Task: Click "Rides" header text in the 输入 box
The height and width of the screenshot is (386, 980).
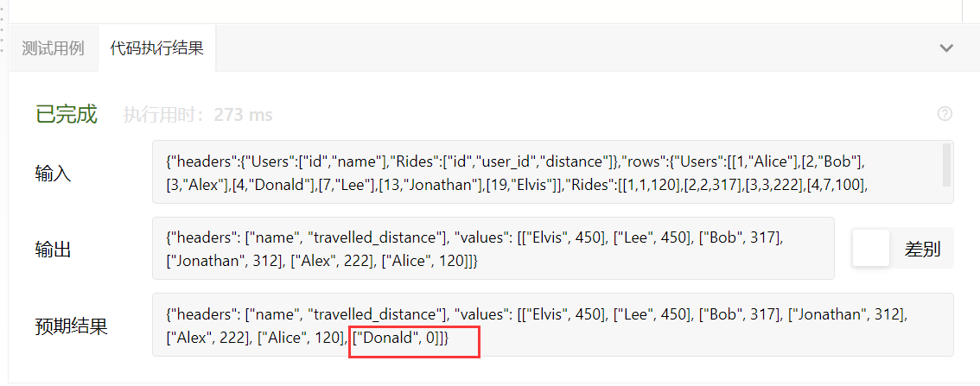Action: point(413,161)
